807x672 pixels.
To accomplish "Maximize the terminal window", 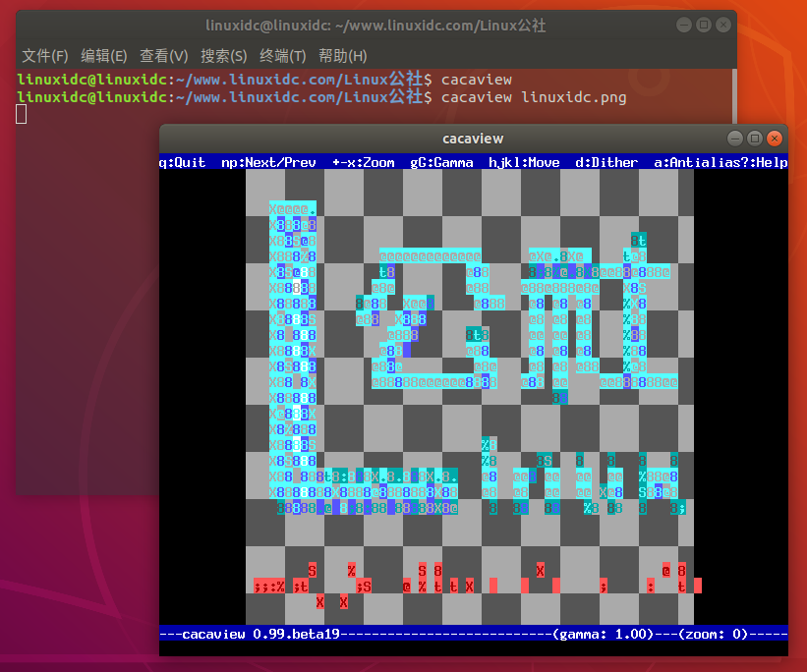I will (704, 25).
